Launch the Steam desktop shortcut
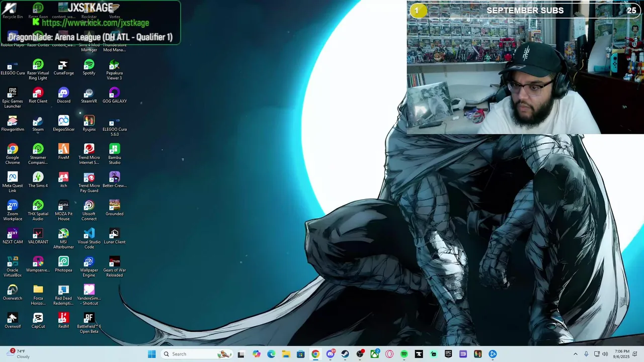 click(x=38, y=124)
